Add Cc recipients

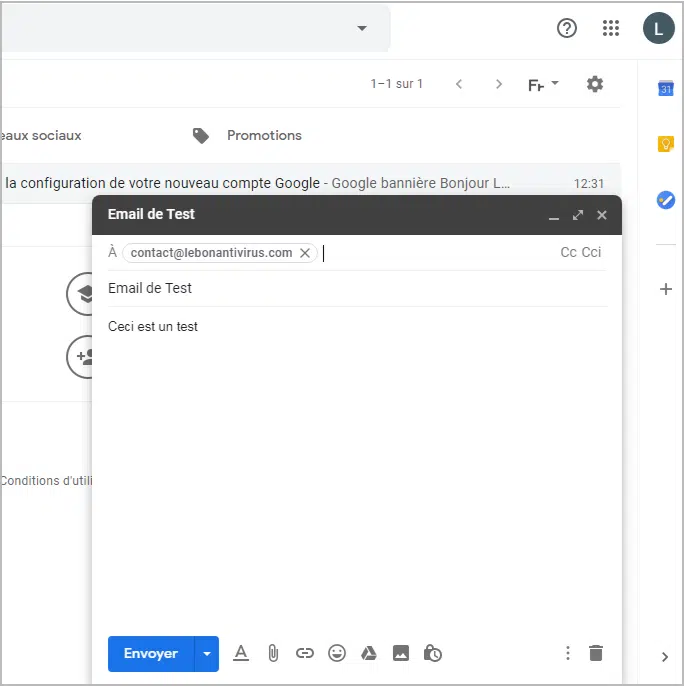(568, 252)
